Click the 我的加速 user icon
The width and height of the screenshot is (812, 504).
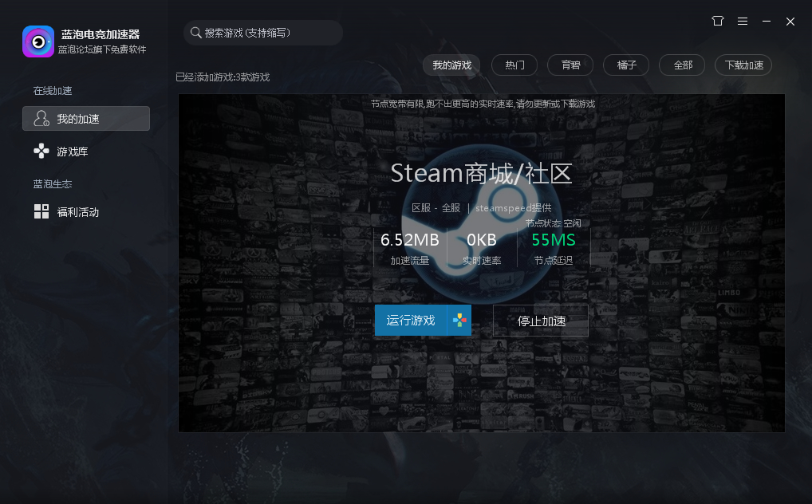(41, 119)
